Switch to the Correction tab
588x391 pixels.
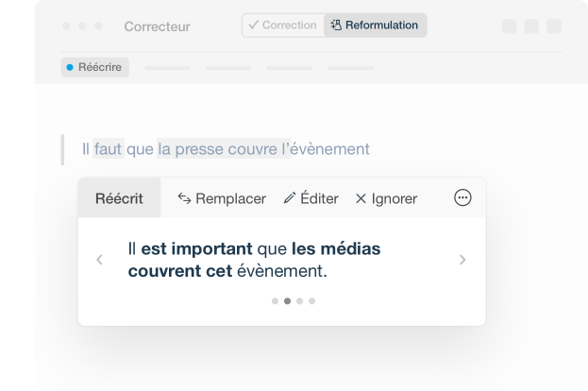[282, 25]
